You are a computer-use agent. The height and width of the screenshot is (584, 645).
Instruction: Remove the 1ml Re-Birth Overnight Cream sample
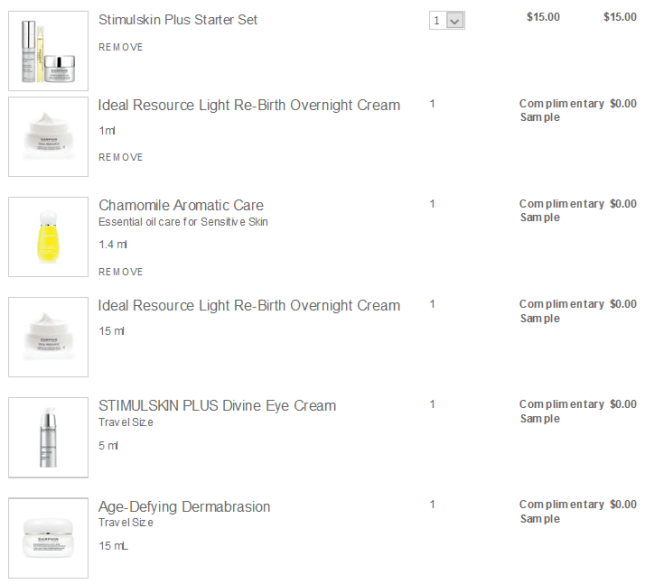(x=121, y=157)
